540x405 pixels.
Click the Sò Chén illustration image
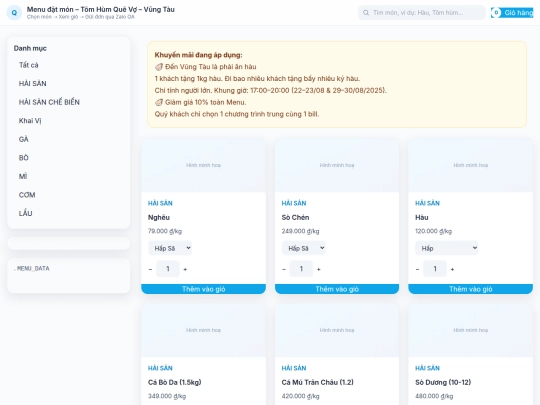tap(337, 165)
